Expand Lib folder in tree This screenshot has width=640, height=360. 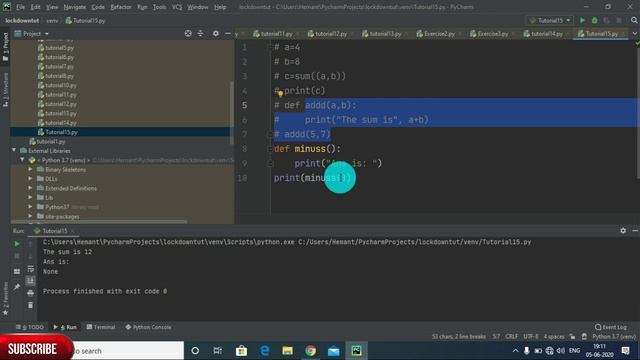click(x=31, y=198)
